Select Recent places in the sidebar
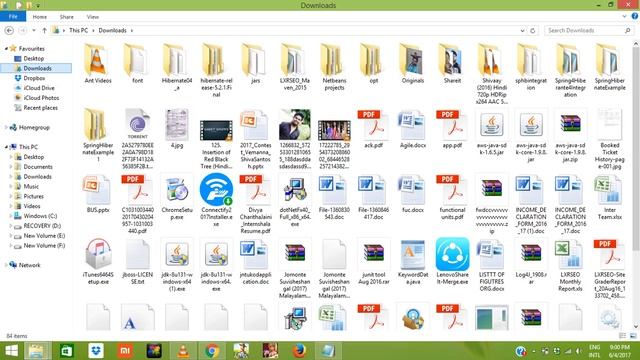 pyautogui.click(x=40, y=108)
